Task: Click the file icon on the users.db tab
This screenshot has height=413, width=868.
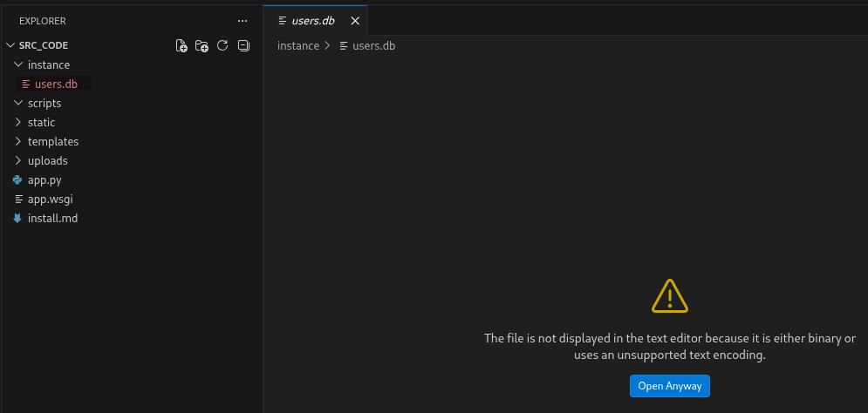Action: point(283,20)
